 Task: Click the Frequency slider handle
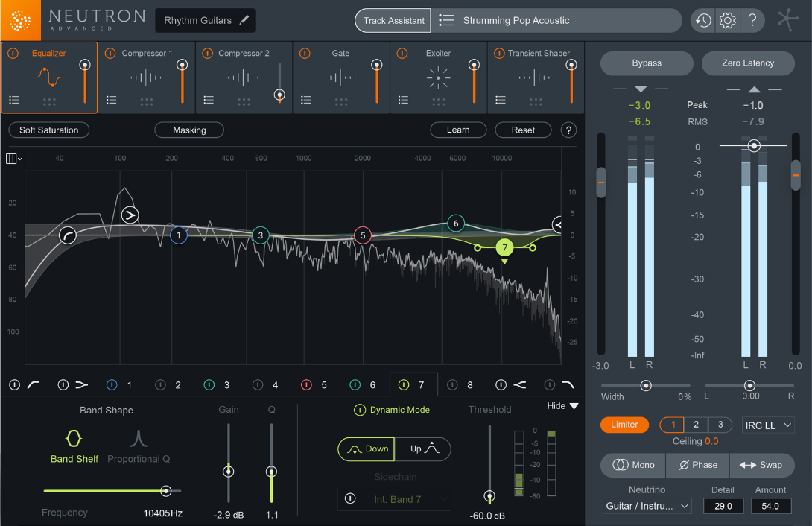pos(165,491)
